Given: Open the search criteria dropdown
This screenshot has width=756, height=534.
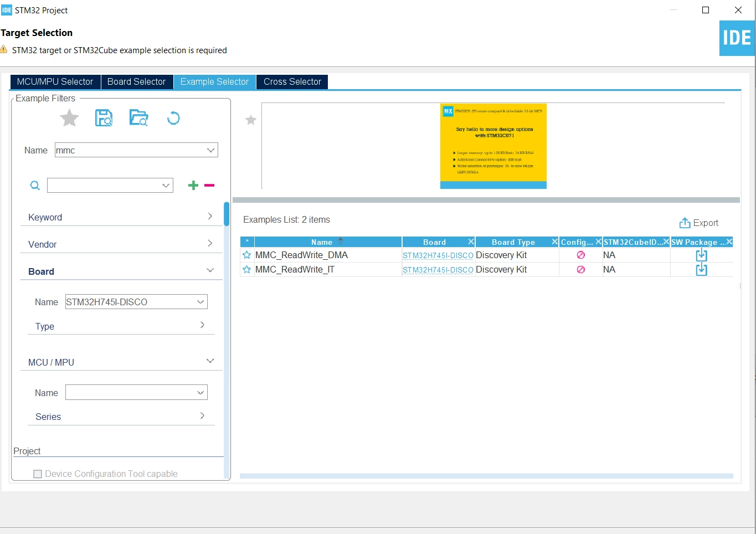Looking at the screenshot, I should pyautogui.click(x=166, y=186).
